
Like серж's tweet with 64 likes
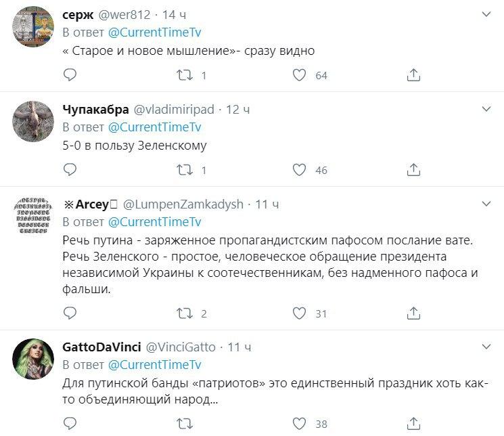[300, 75]
